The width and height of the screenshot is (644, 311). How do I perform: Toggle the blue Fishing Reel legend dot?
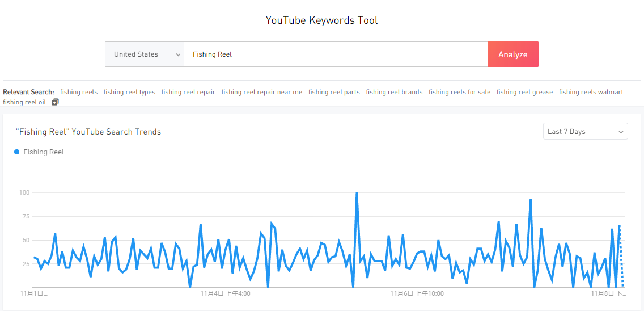point(17,152)
